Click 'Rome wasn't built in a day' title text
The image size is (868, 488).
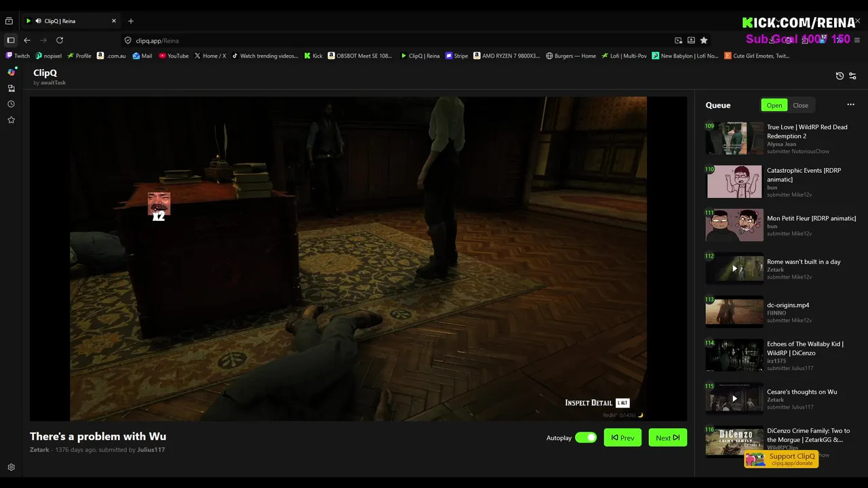point(804,262)
